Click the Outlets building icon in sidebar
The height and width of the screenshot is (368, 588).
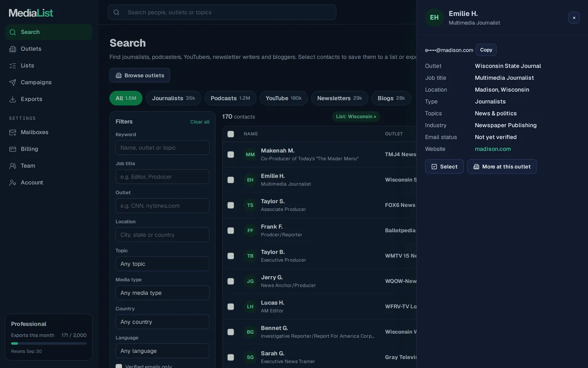pyautogui.click(x=13, y=49)
